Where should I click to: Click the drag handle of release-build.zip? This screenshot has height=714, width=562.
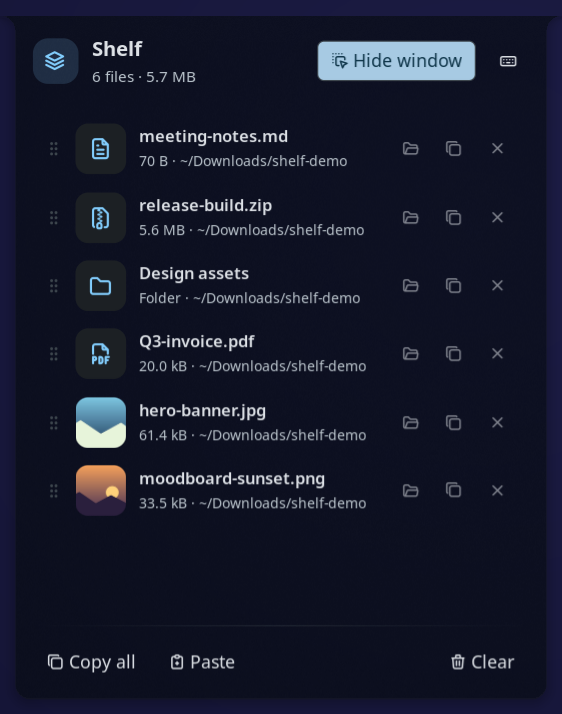(x=54, y=218)
